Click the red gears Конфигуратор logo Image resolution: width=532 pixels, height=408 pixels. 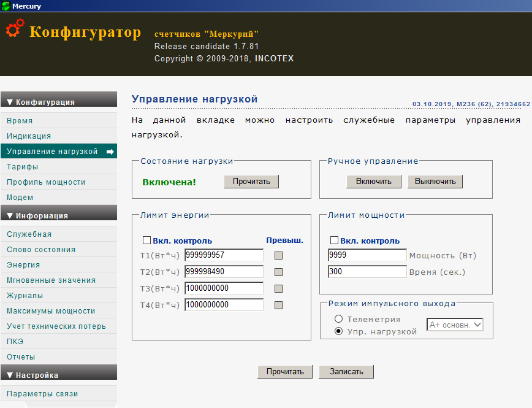click(x=15, y=28)
